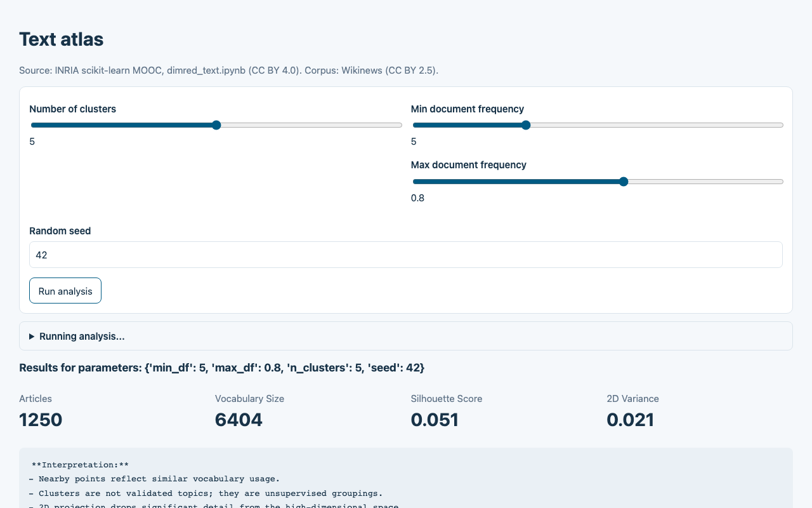
Task: Click the 2D Variance label
Action: 633,399
